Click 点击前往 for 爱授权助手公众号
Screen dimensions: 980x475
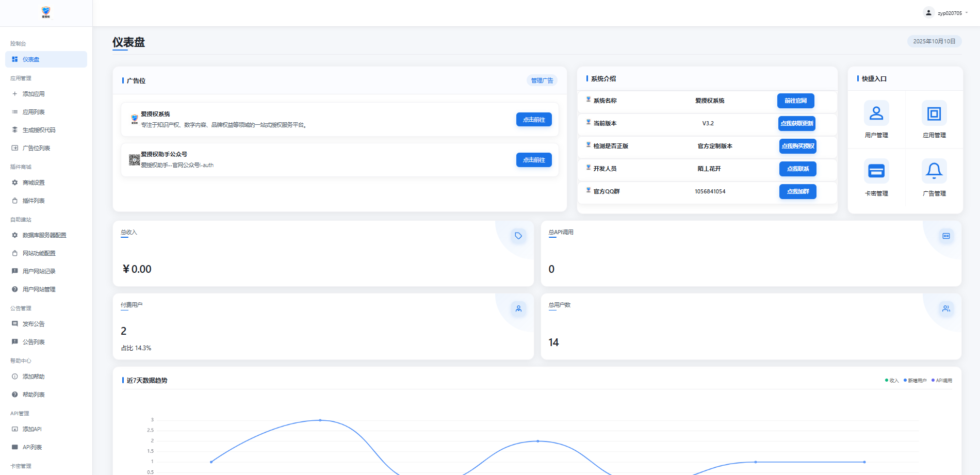pos(534,160)
